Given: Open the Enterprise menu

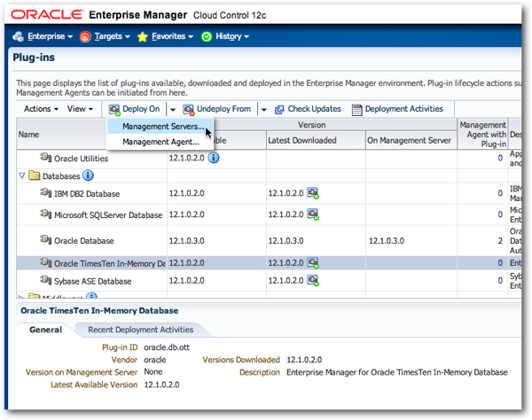Looking at the screenshot, I should pyautogui.click(x=50, y=36).
